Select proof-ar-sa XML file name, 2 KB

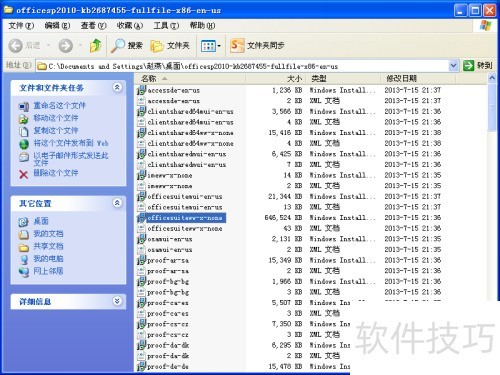click(168, 271)
